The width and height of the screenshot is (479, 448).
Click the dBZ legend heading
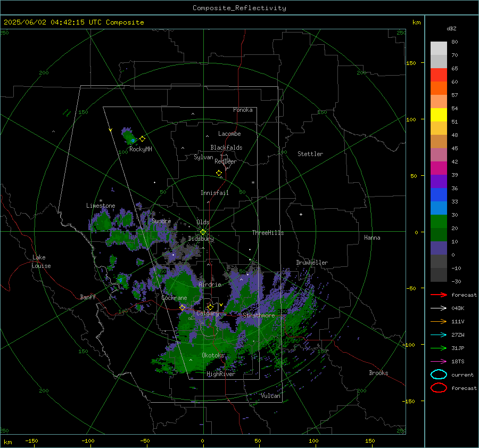point(451,28)
